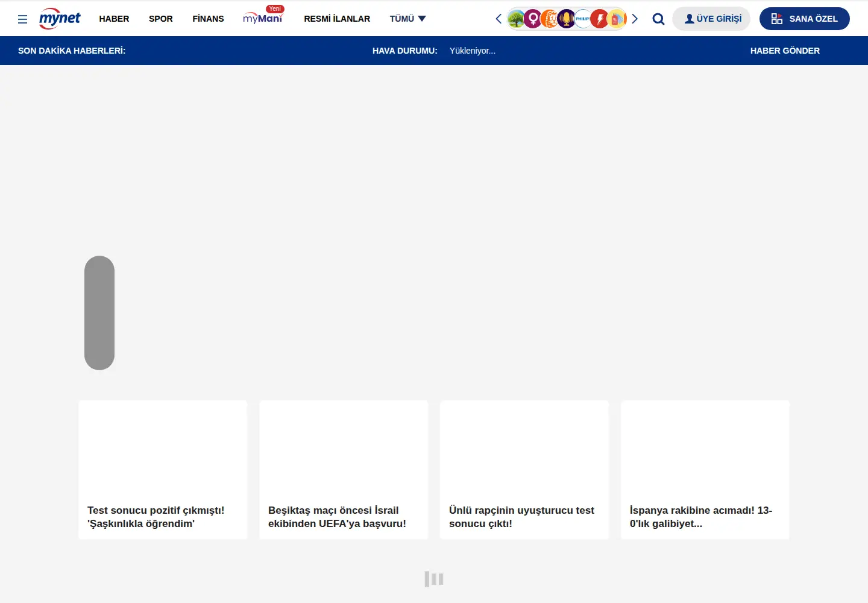The width and height of the screenshot is (868, 603).
Task: Open the red lightning bolt icon
Action: [600, 19]
